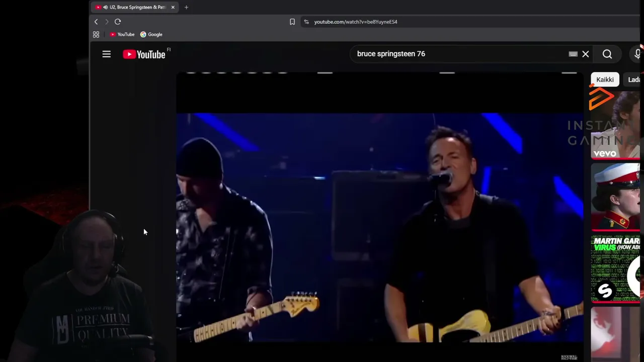Pause the U2 and Springsteen video player

coord(380,216)
